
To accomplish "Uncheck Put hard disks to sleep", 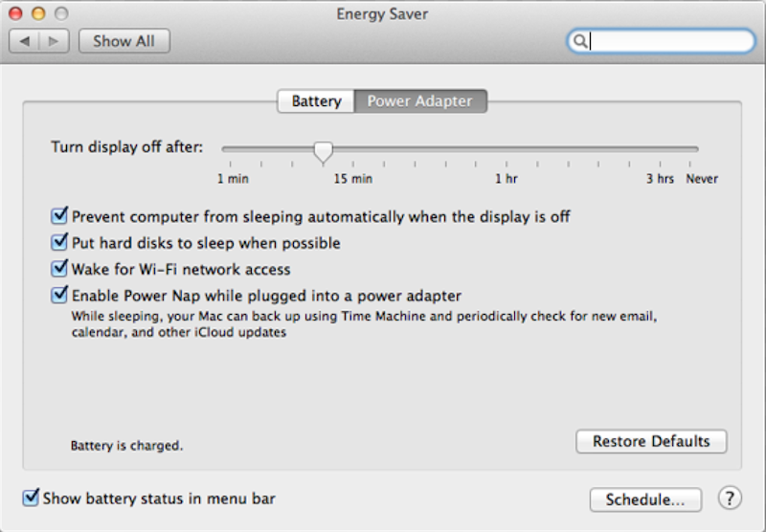I will pyautogui.click(x=60, y=243).
